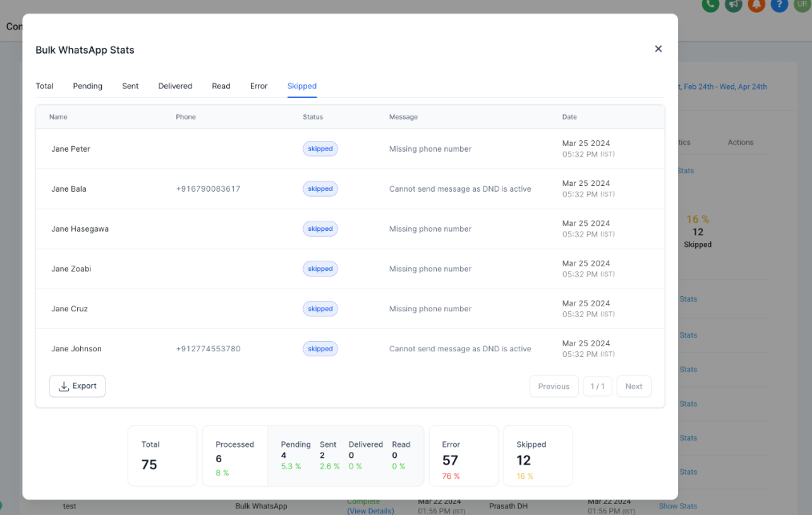Close the Bulk WhatsApp Stats dialog
This screenshot has height=515, width=812.
point(658,49)
